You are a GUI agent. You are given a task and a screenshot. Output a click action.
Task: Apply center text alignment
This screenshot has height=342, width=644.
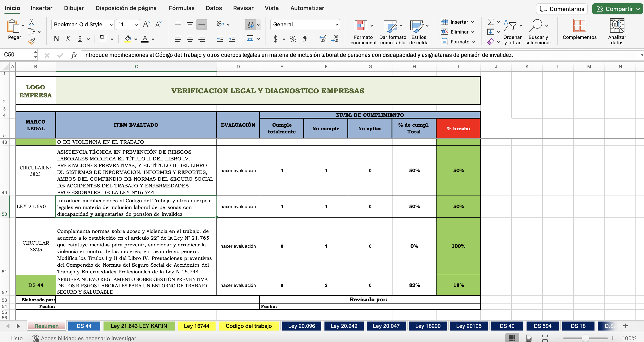190,39
